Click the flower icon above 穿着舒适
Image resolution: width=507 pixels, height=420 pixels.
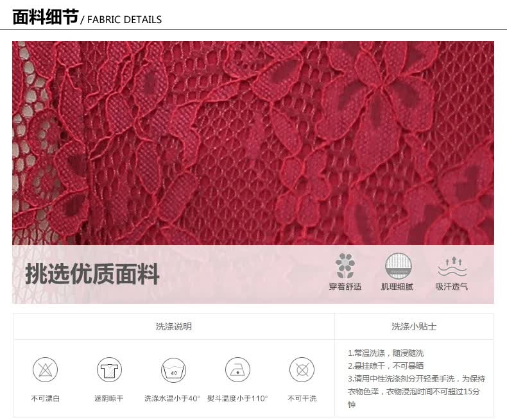click(x=345, y=266)
